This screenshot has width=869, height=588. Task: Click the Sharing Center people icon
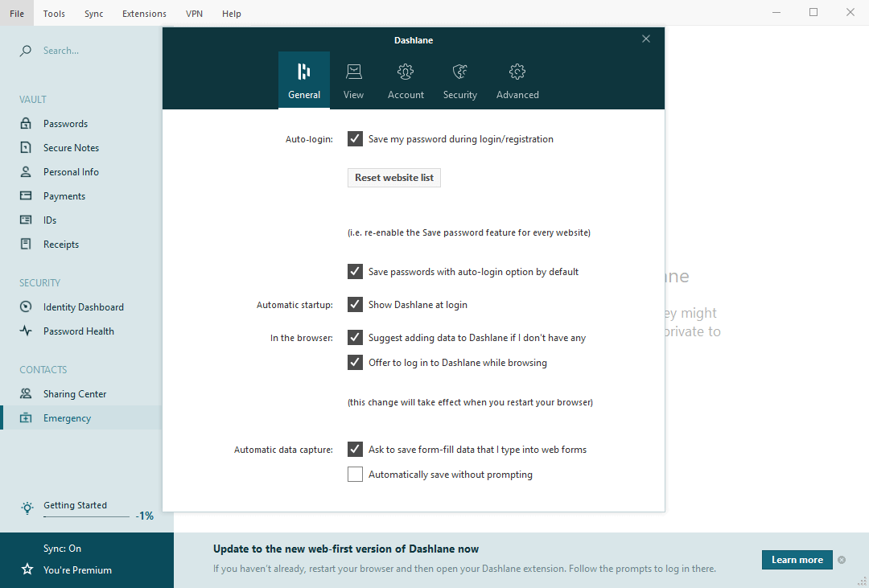pos(26,393)
